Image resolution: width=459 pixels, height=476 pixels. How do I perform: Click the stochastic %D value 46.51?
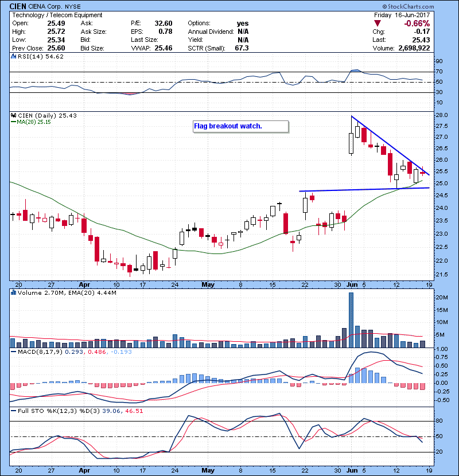133,411
